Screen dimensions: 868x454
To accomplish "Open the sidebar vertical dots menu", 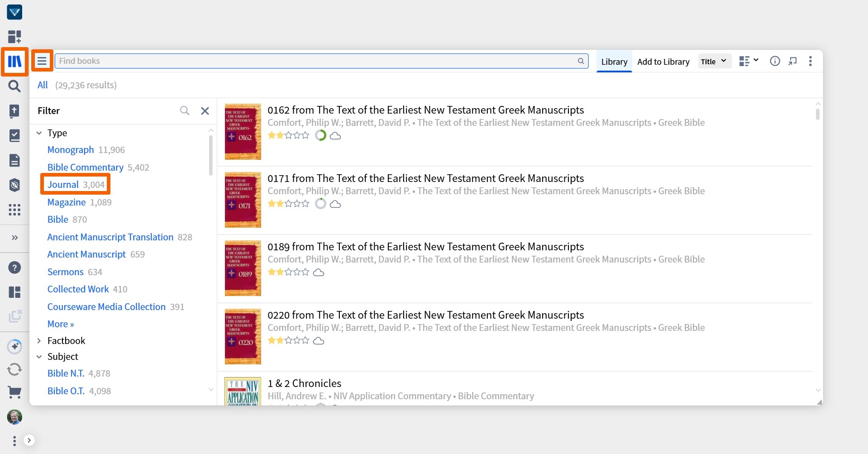I will [x=14, y=441].
